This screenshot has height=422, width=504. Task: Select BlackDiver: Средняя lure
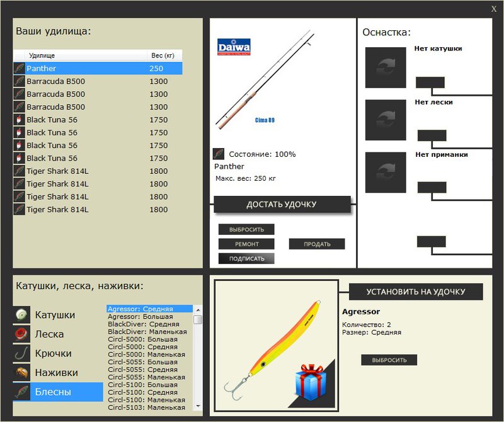(150, 324)
